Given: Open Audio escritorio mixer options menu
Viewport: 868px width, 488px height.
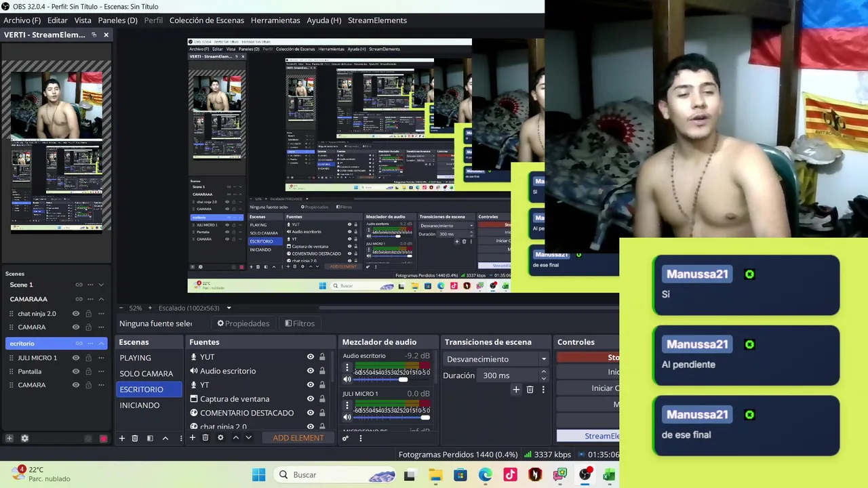Looking at the screenshot, I should [x=347, y=367].
